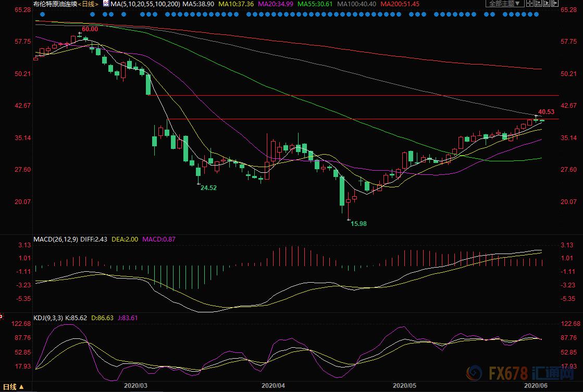Click the red sun icon at left edge
Viewport: 583px width, 392px height.
(x=2, y=315)
